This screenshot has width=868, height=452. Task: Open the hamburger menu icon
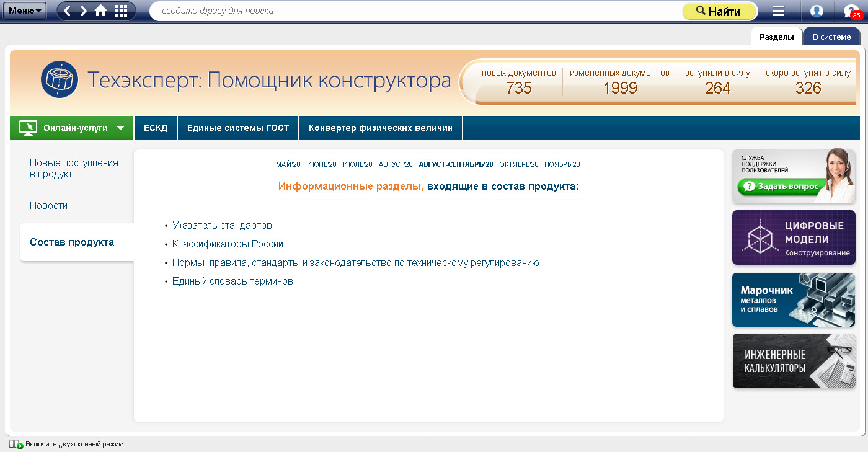pos(778,11)
